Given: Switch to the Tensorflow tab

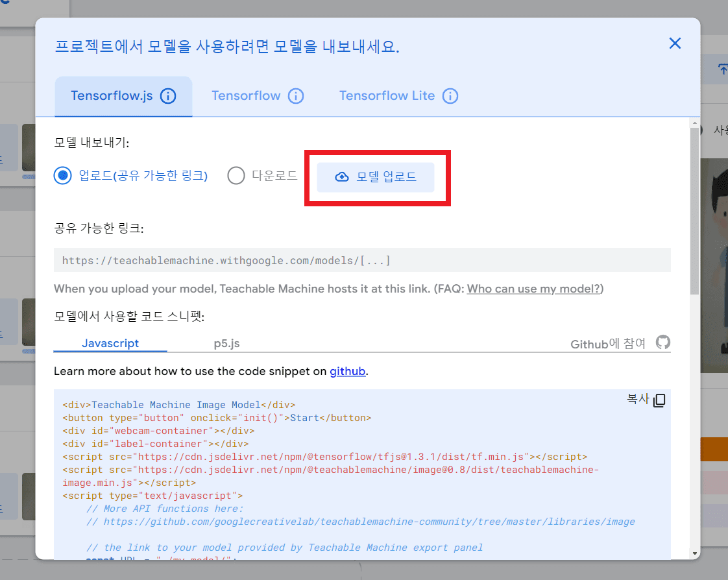Looking at the screenshot, I should [x=257, y=96].
